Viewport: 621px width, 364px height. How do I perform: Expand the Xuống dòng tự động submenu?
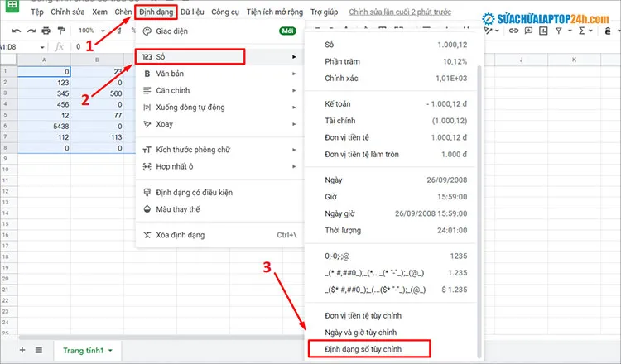pyautogui.click(x=219, y=108)
